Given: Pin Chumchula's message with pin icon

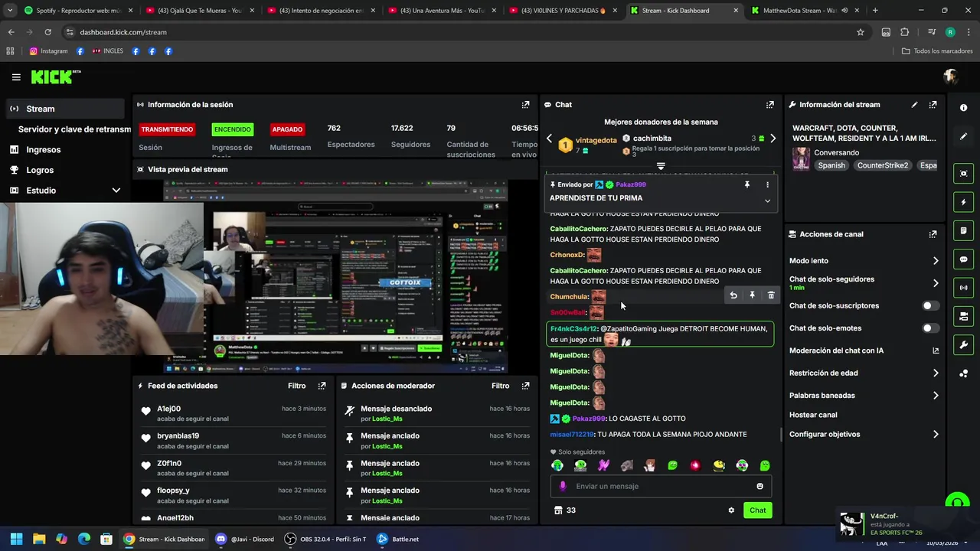Looking at the screenshot, I should [752, 295].
